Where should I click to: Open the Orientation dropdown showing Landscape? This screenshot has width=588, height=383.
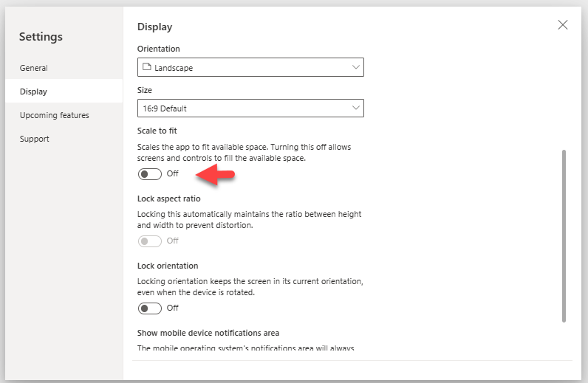pos(250,67)
